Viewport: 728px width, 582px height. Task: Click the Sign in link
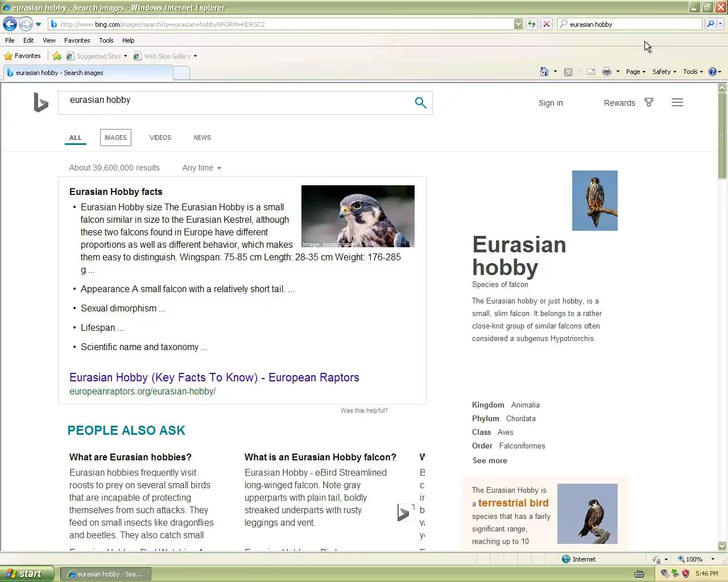click(x=551, y=103)
